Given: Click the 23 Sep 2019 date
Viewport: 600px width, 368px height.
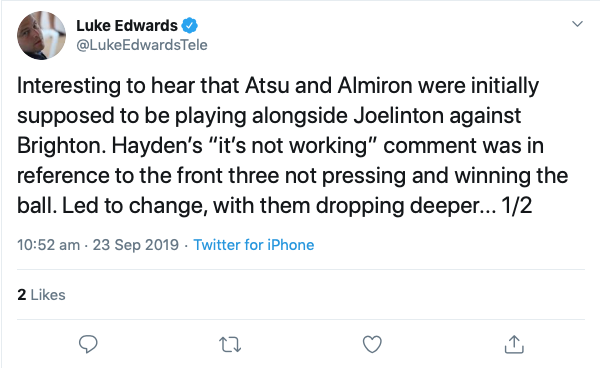Looking at the screenshot, I should click(x=136, y=245).
